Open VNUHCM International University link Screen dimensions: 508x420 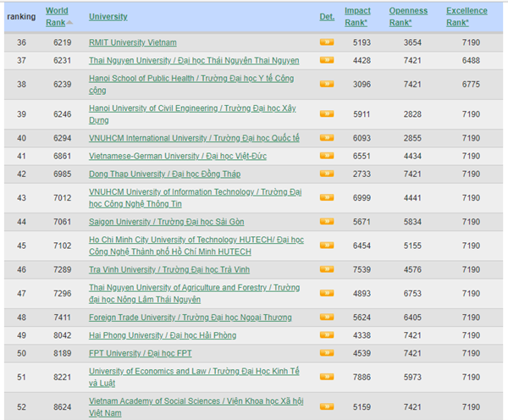point(194,138)
